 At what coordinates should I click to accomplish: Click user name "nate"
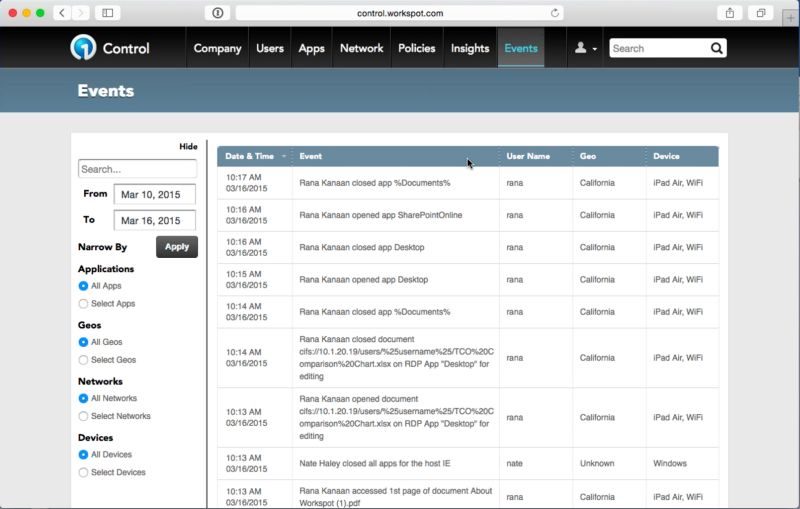[x=514, y=464]
